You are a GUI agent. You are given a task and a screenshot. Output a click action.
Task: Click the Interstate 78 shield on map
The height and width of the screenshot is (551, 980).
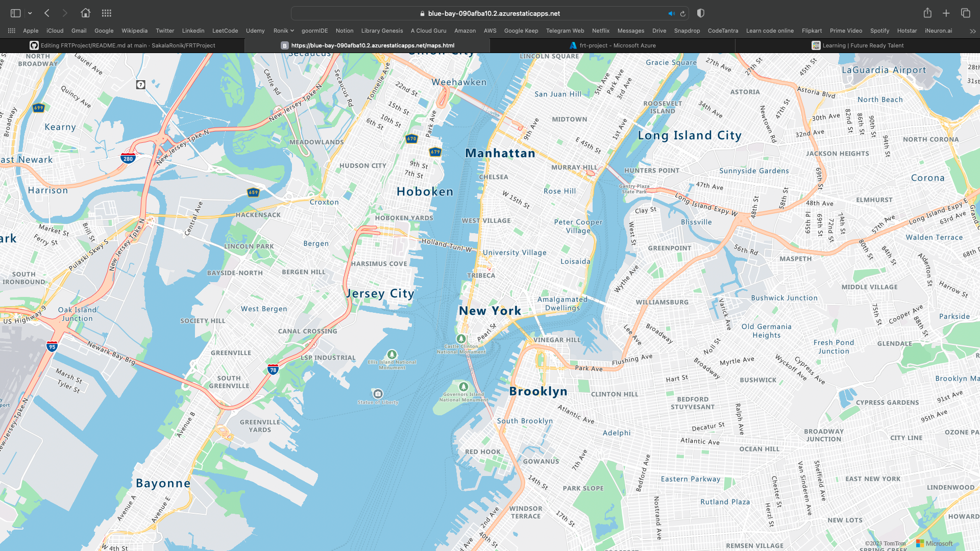coord(273,369)
